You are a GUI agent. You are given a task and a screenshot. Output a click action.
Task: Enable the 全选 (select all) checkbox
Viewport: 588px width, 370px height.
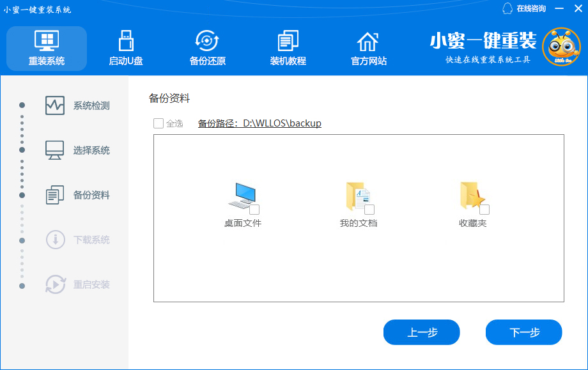(x=159, y=123)
